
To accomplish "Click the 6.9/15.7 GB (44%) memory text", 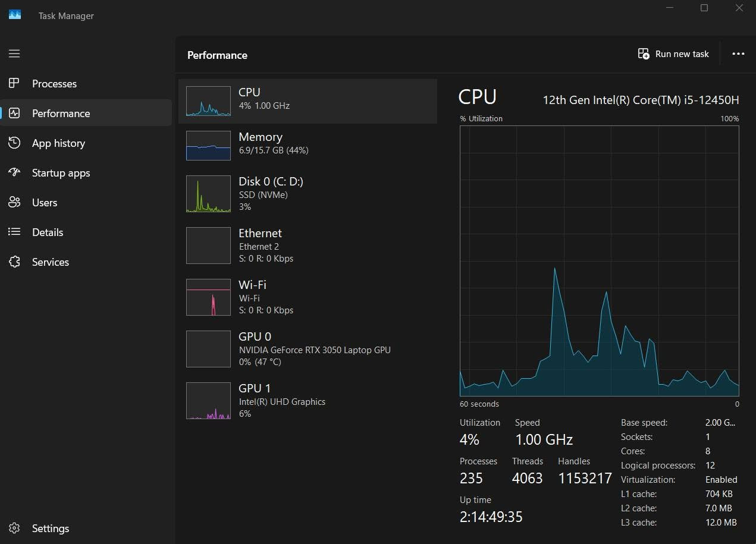I will [274, 150].
